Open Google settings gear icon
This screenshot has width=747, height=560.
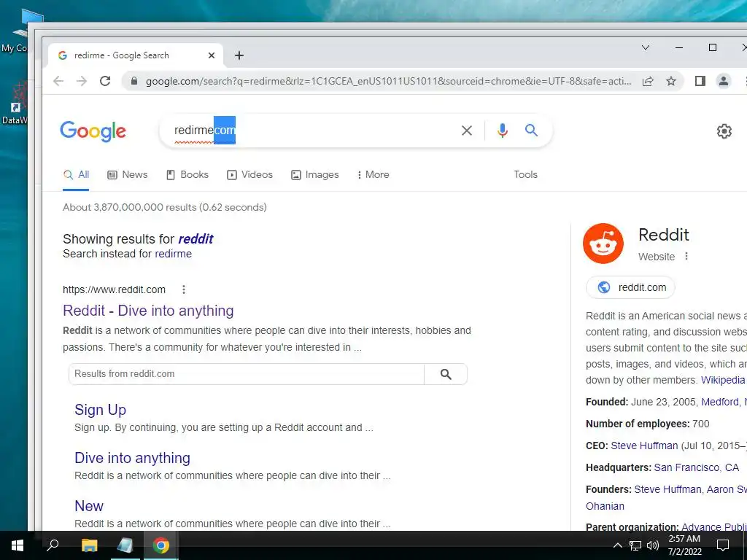pos(724,131)
